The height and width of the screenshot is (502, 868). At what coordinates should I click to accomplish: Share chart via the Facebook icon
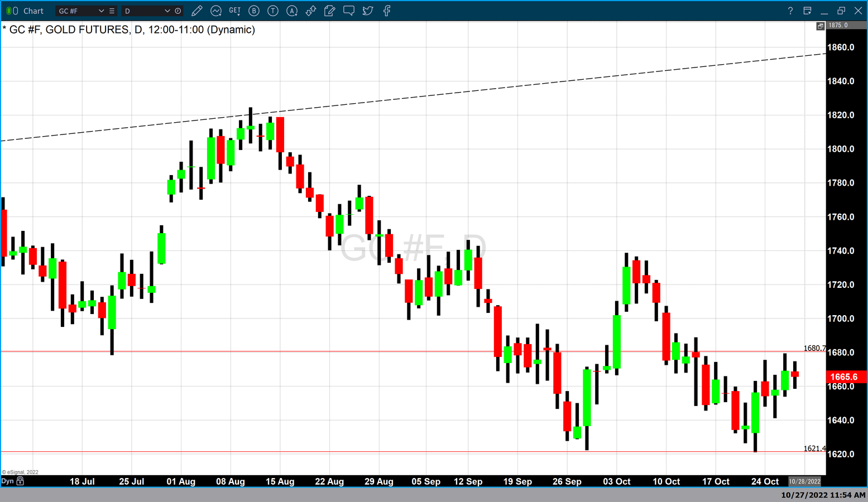[387, 11]
